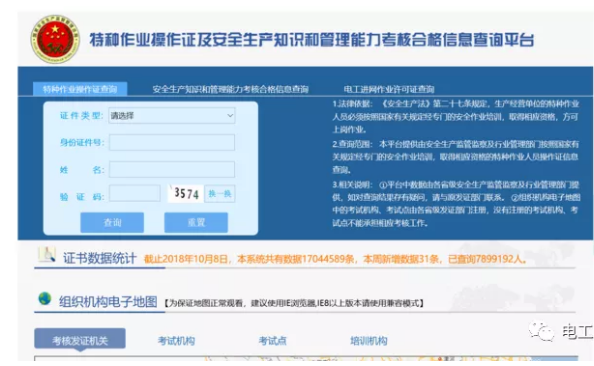Viewport: 594px width, 366px height.
Task: Switch to the 考试机构 map tab
Action: coord(177,341)
